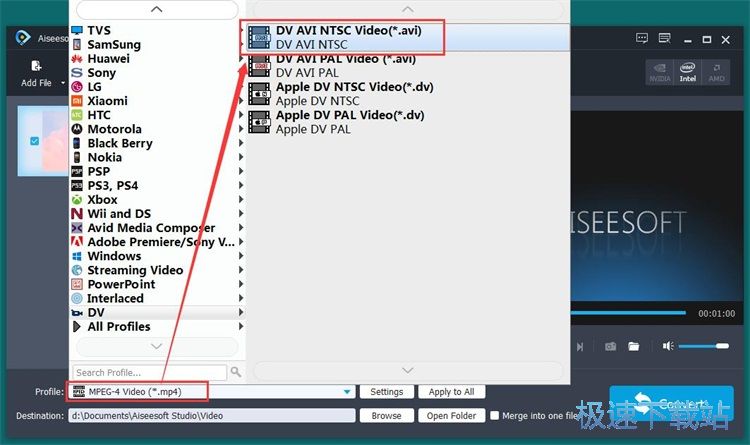Screen dimensions: 750x445
Task: Click the PowerPoint icon
Action: [77, 284]
